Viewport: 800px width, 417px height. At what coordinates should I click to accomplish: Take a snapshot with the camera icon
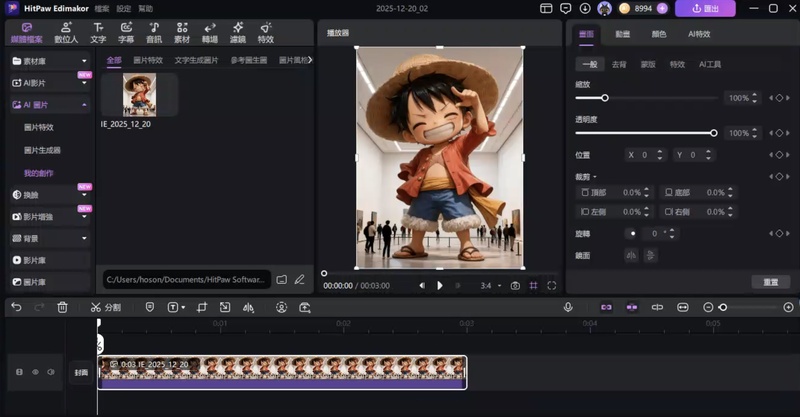515,286
